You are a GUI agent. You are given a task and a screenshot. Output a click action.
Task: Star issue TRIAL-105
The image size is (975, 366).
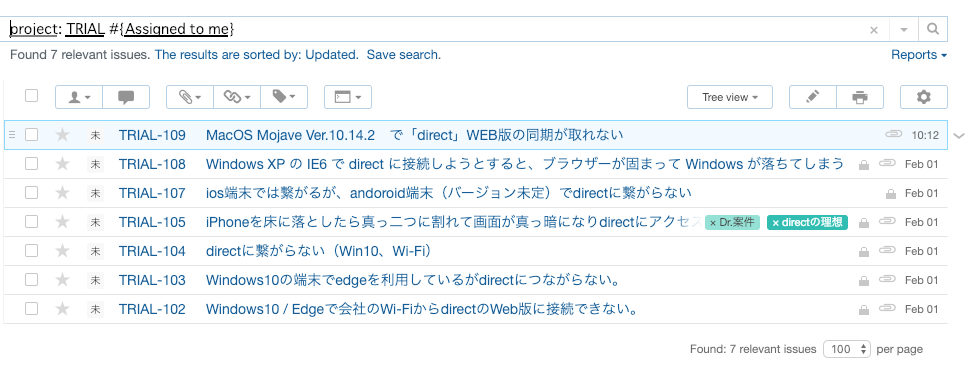point(62,222)
